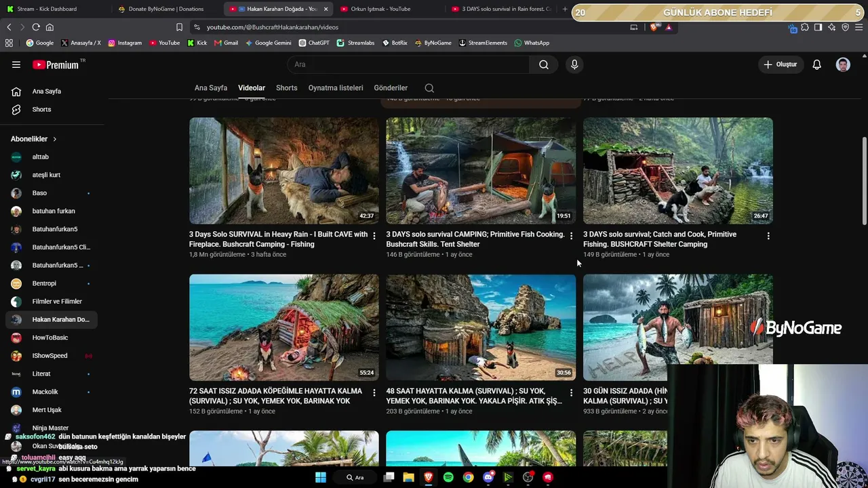Open Ana Sayfa in the sidebar

pyautogui.click(x=52, y=91)
